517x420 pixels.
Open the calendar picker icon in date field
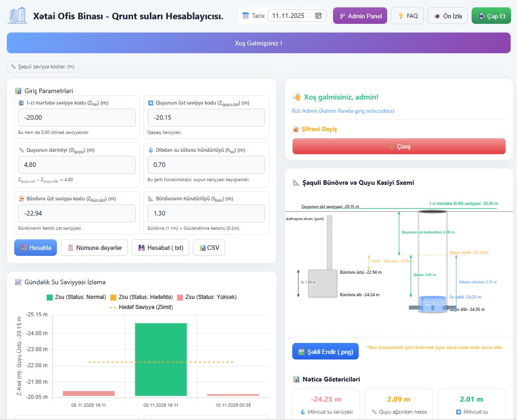318,16
